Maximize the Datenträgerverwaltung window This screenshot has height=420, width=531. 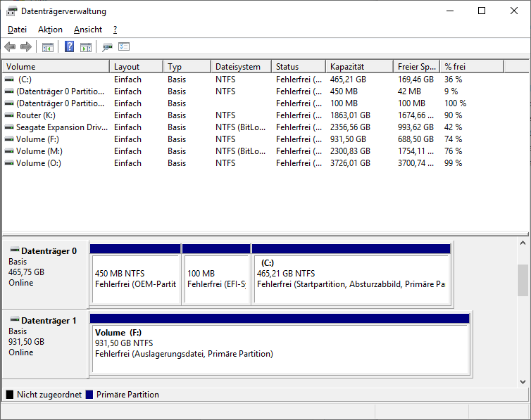point(482,11)
